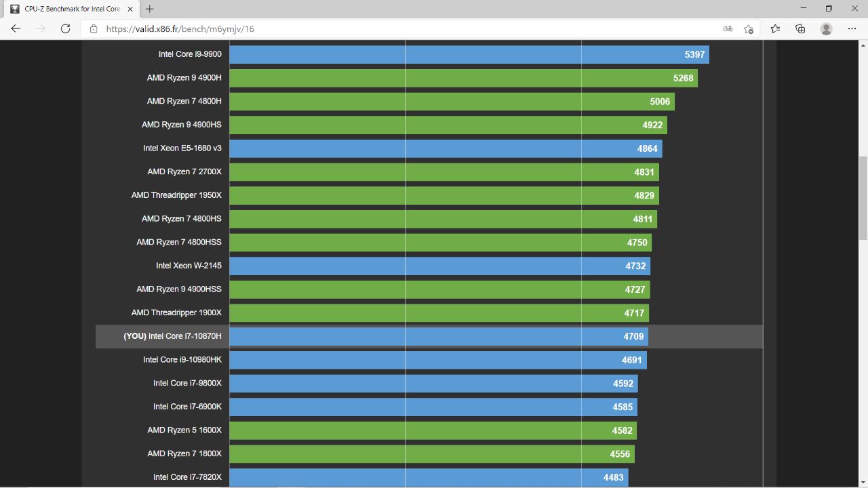Screen dimensions: 868x488
Task: Click the AMD Ryzen 9 4900H bar
Action: click(464, 78)
